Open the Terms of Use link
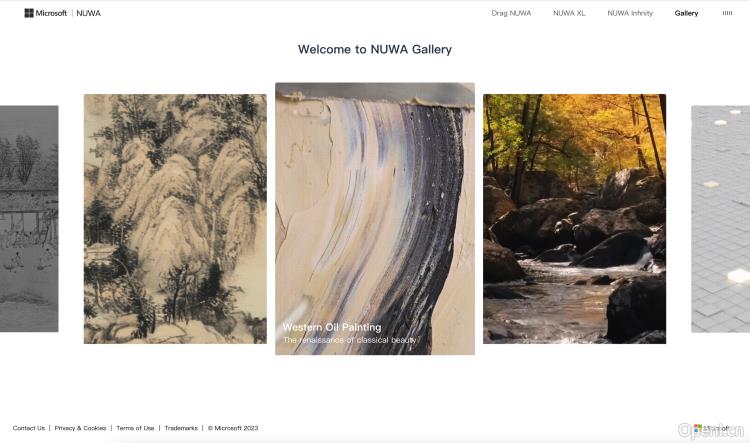Viewport: 750px width, 443px height. coord(135,428)
